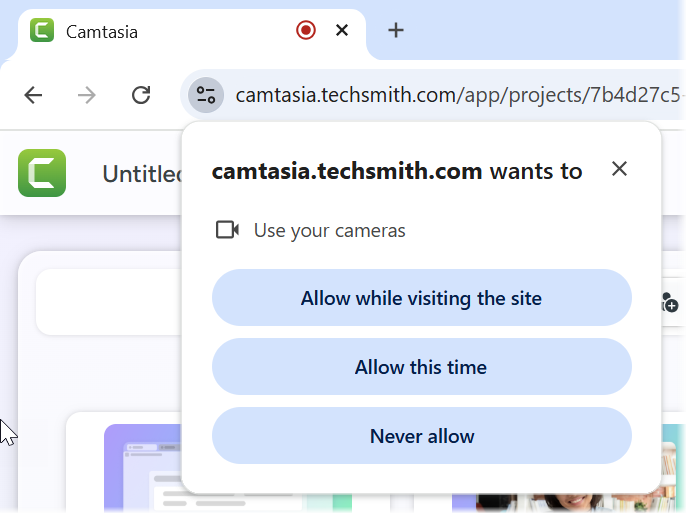Screen dimensions: 687x514
Task: Open the site information icon in the address bar
Action: coord(206,95)
